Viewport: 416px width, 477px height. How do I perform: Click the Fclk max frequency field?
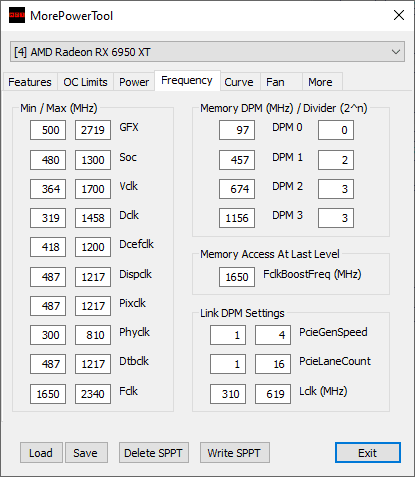tap(93, 394)
